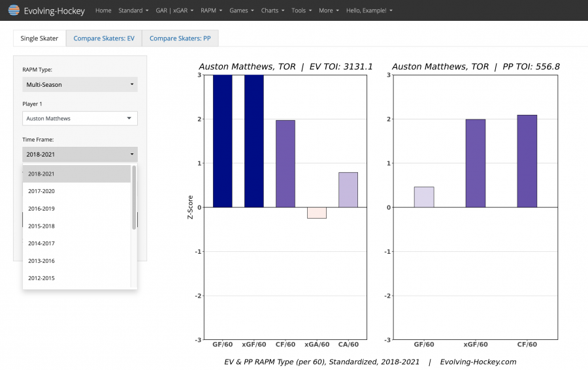Switch to Compare Skaters: PP tab
The image size is (588, 370).
click(x=180, y=39)
